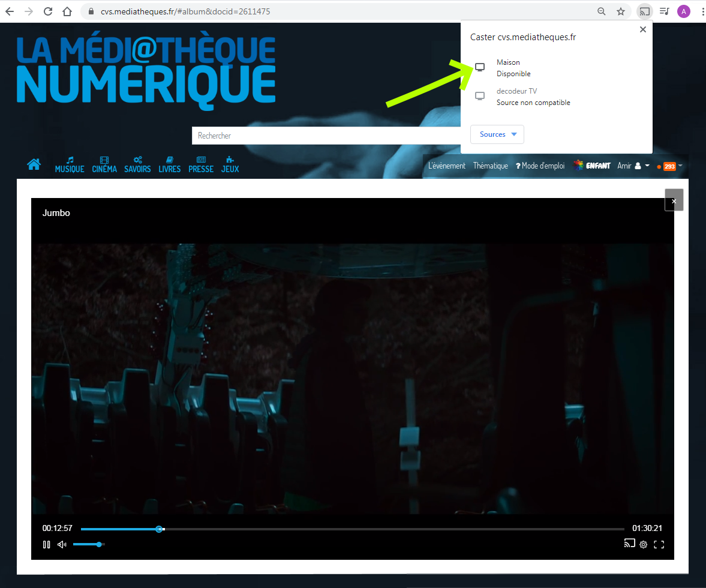Viewport: 706px width, 588px height.
Task: Click the elapsed time 00:12:57
Action: [57, 528]
